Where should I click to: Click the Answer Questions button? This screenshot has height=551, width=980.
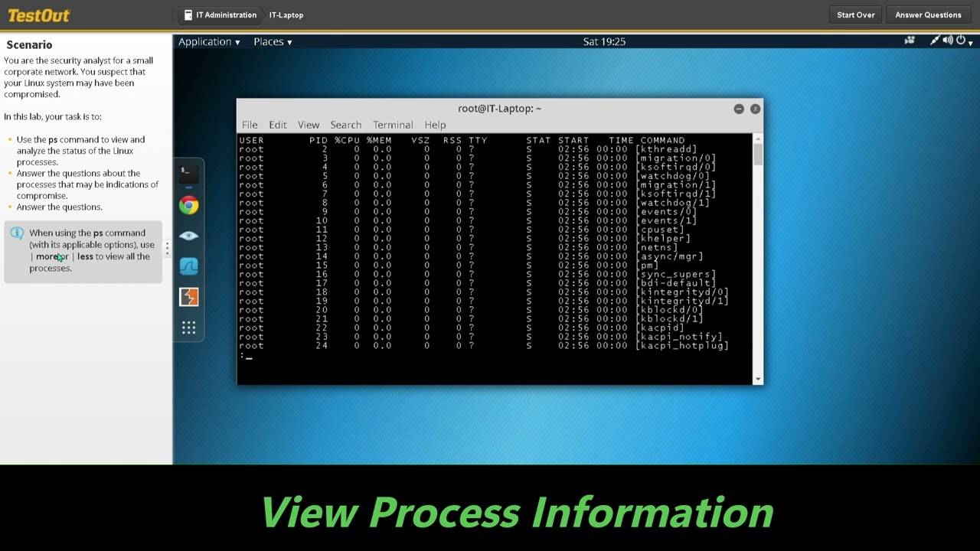[928, 15]
